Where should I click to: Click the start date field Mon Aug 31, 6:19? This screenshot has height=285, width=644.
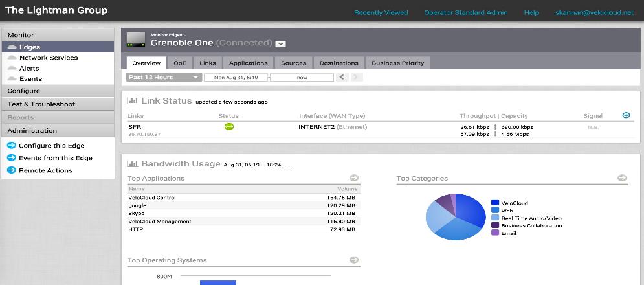click(x=236, y=77)
